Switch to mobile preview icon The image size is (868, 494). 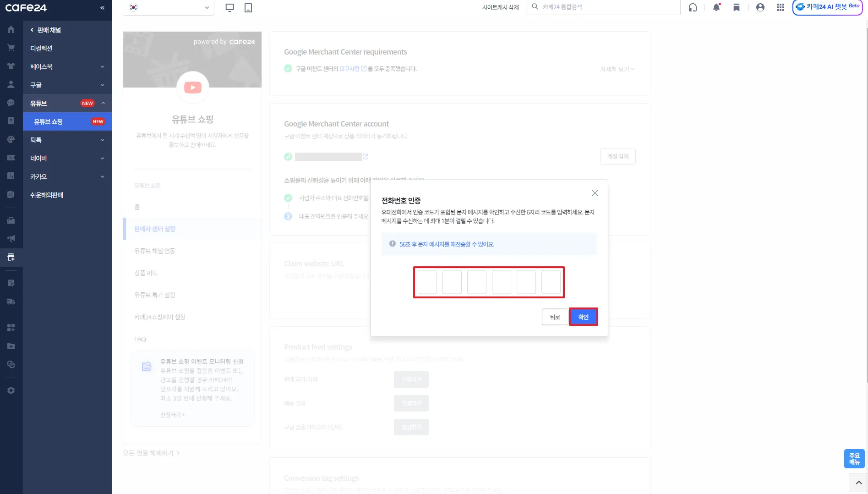pyautogui.click(x=248, y=7)
